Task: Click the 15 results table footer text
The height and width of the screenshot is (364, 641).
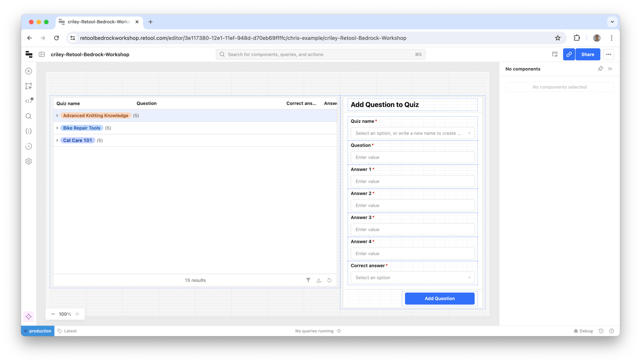Action: click(195, 280)
